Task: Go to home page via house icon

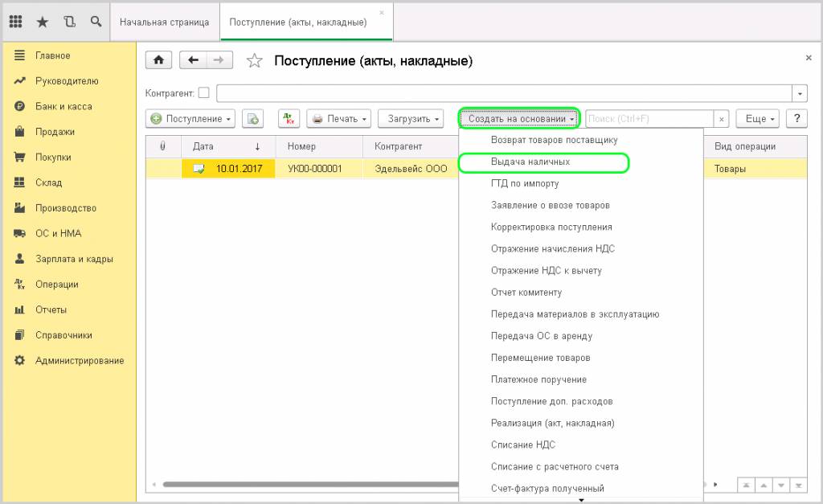Action: point(158,59)
